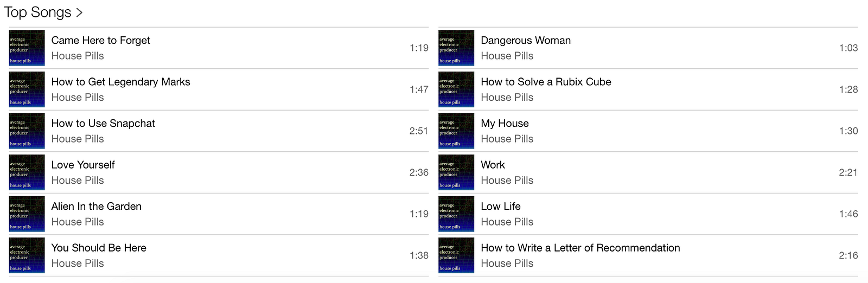
Task: Open House Pills artist under Love Yourself
Action: (x=78, y=181)
